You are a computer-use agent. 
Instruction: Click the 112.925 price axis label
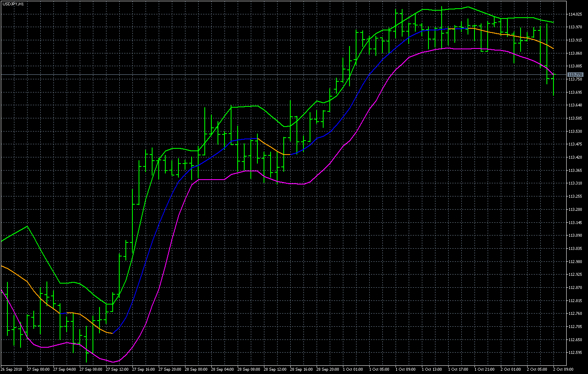pos(575,275)
